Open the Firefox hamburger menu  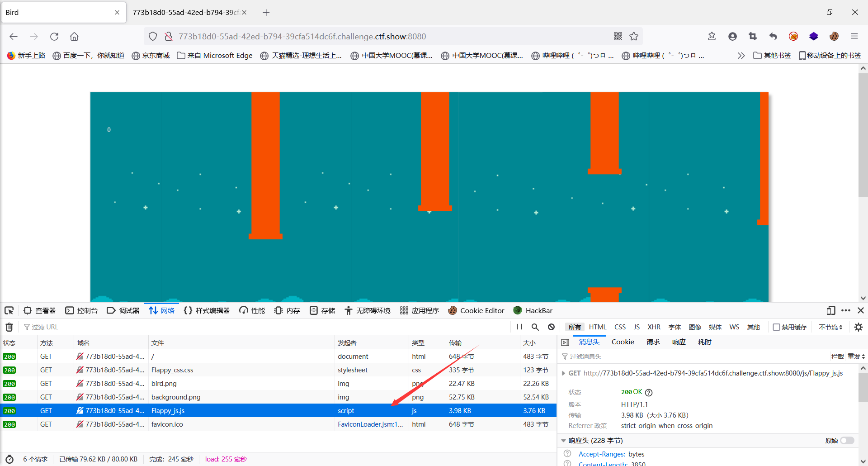(x=854, y=37)
